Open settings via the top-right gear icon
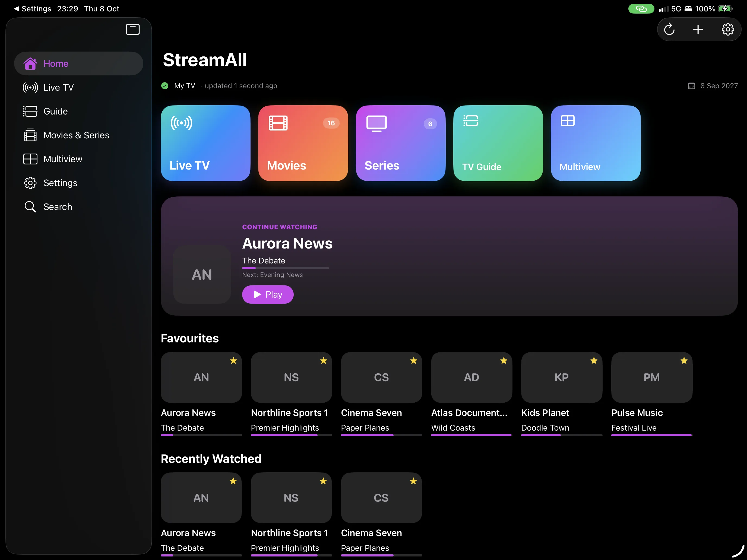Image resolution: width=747 pixels, height=560 pixels. [x=728, y=29]
